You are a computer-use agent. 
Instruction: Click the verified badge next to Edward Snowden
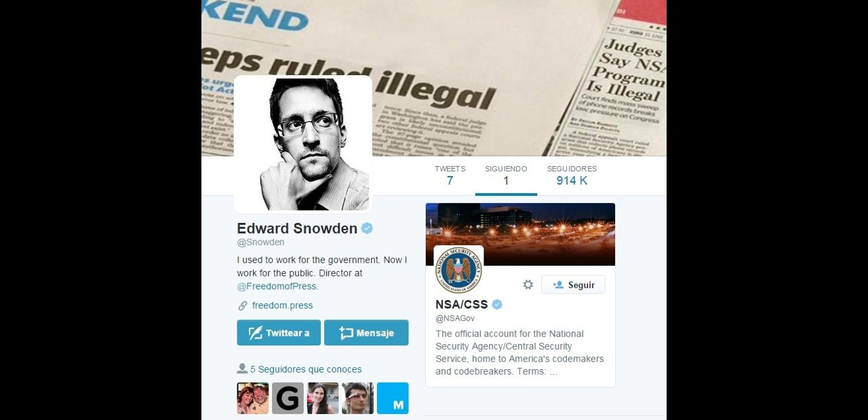click(367, 228)
